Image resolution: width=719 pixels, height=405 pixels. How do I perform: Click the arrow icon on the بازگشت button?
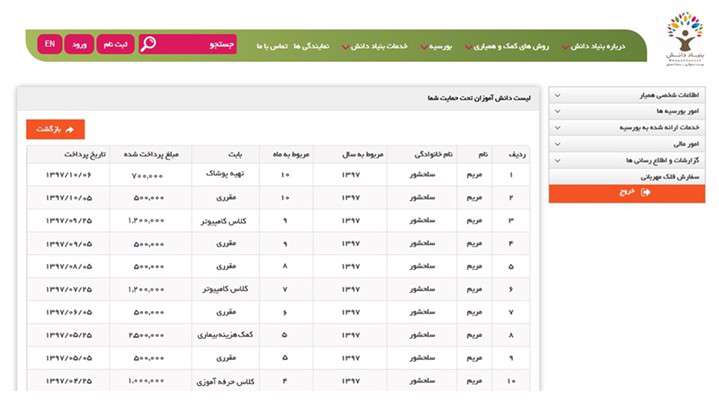point(73,130)
